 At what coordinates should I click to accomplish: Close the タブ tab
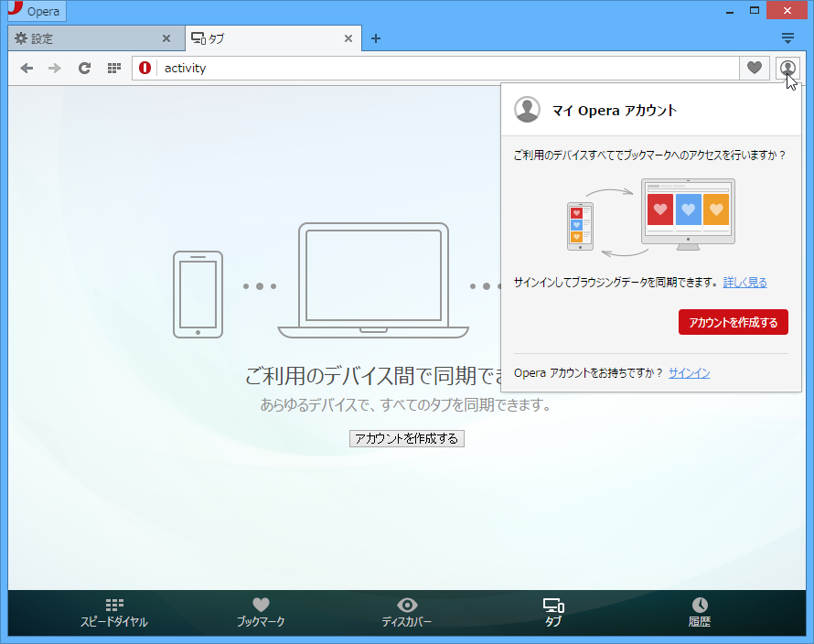point(348,38)
